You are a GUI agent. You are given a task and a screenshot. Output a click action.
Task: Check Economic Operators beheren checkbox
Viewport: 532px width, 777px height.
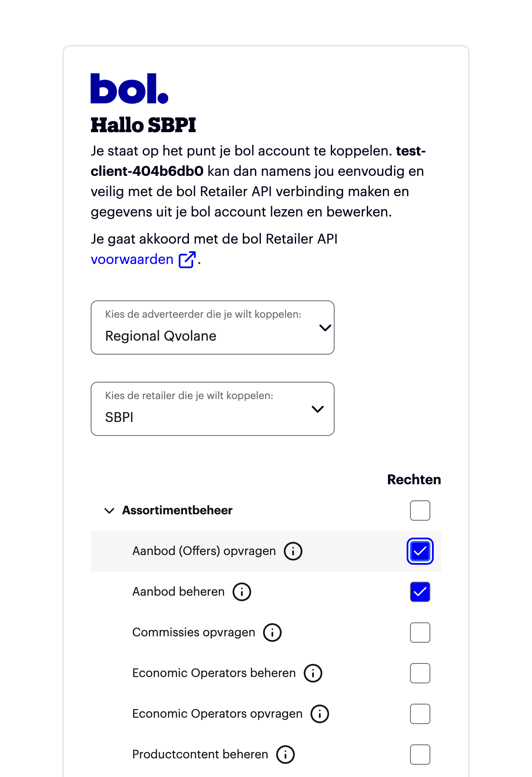point(420,673)
